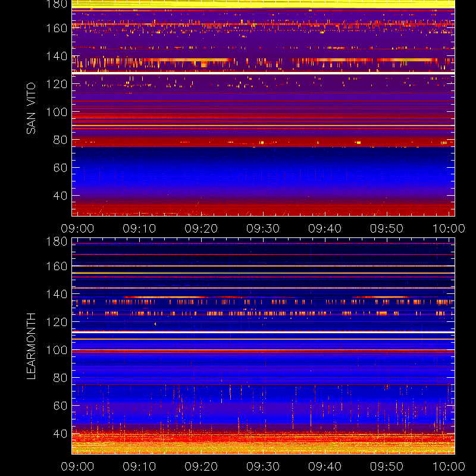Click inside the San Vito spectrogram plot
This screenshot has height=476, width=476.
point(263,108)
